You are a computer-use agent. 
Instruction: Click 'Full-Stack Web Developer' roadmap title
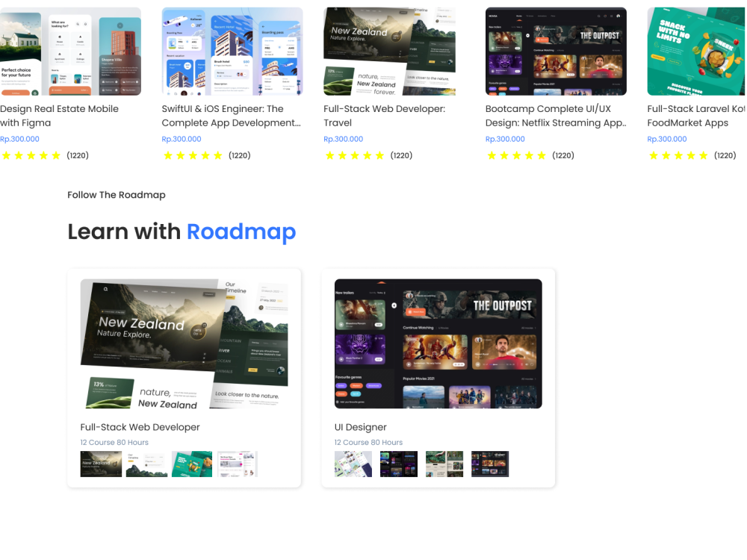coord(140,427)
